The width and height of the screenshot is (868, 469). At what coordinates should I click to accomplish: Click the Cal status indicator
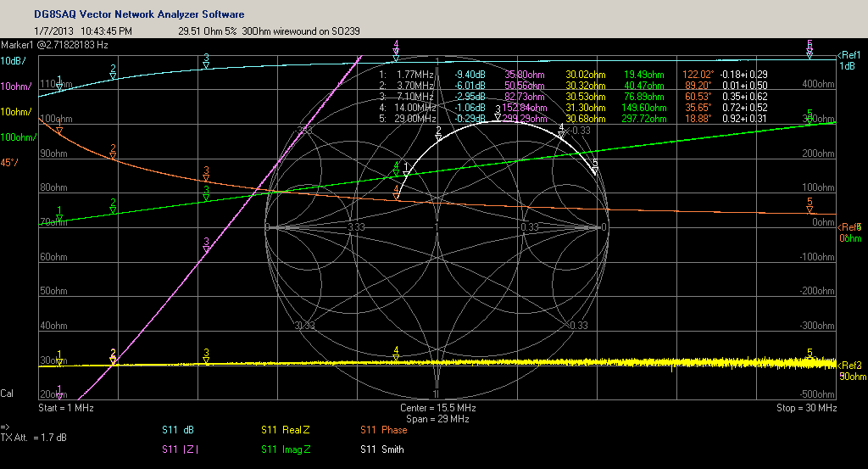pyautogui.click(x=7, y=394)
